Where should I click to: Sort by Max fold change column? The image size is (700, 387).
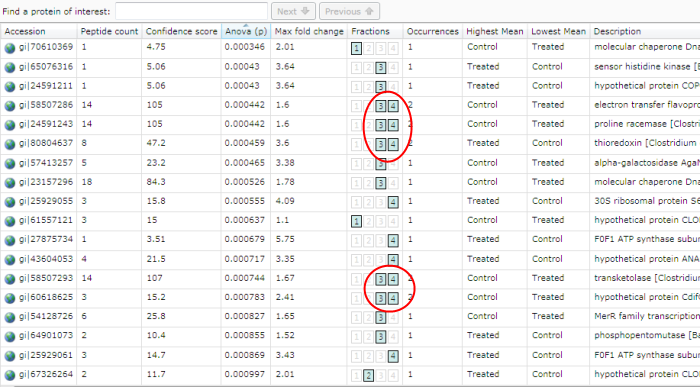[x=309, y=31]
